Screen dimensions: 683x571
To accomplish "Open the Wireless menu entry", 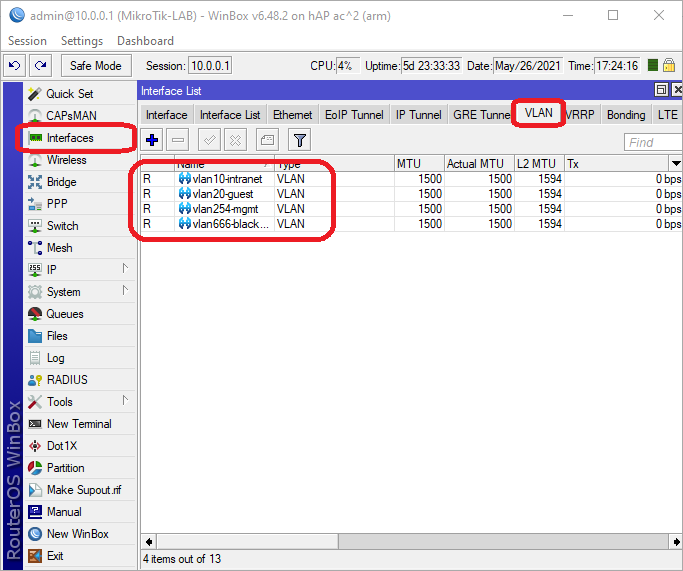I will 80,160.
